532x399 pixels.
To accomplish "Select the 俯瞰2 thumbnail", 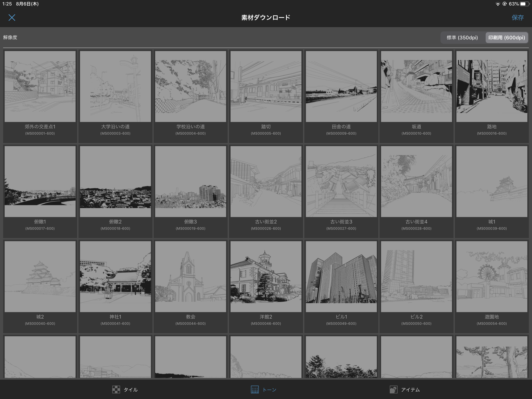I will tap(115, 181).
